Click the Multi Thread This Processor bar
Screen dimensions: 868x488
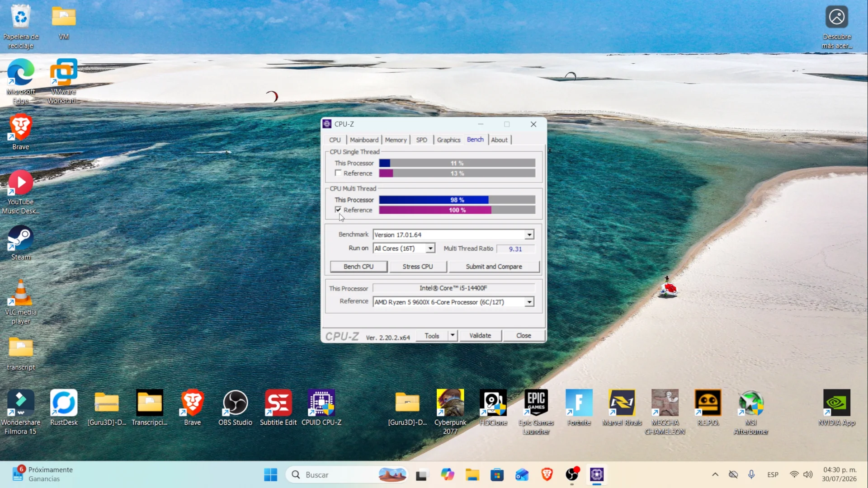(457, 200)
